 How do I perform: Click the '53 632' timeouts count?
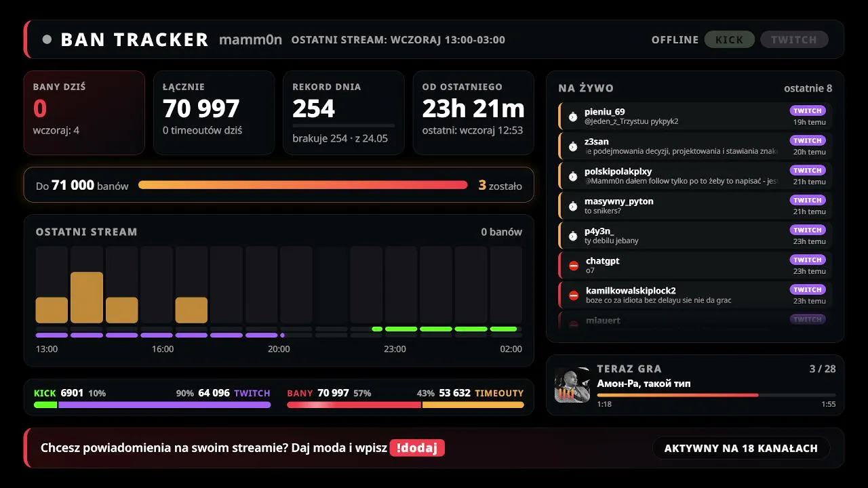click(454, 393)
